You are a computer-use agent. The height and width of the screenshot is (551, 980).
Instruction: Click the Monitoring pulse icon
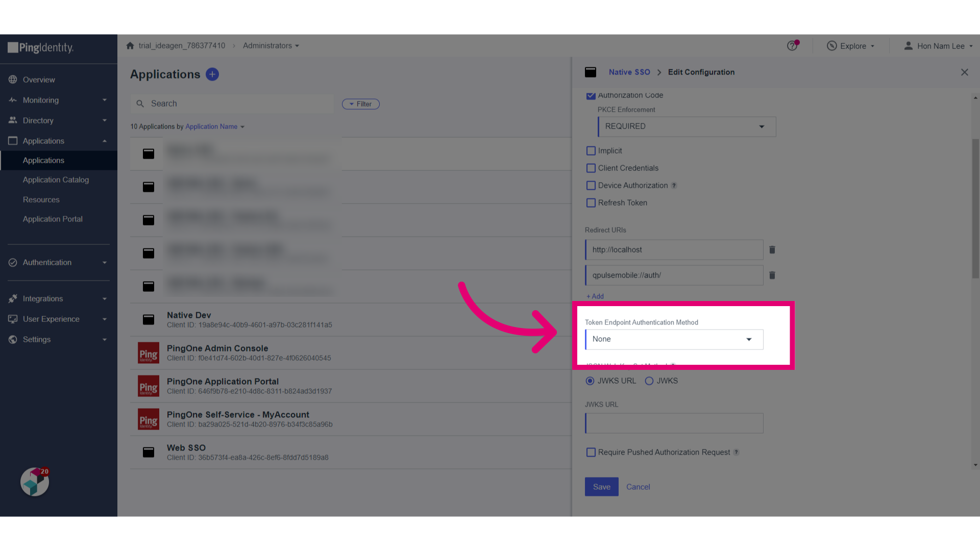click(x=13, y=100)
